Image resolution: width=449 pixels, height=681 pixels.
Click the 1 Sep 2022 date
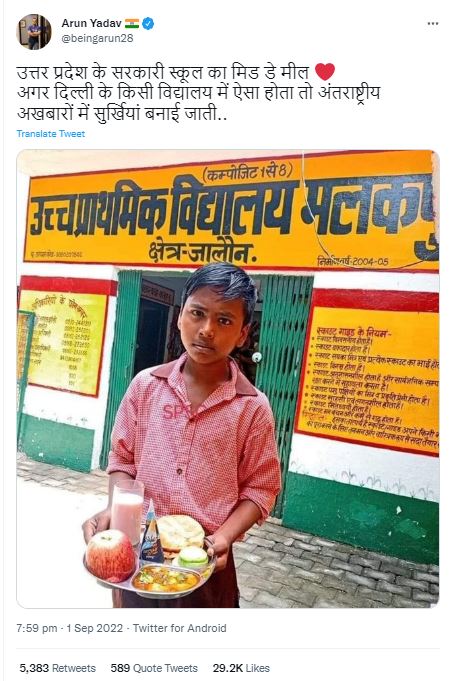coord(95,628)
